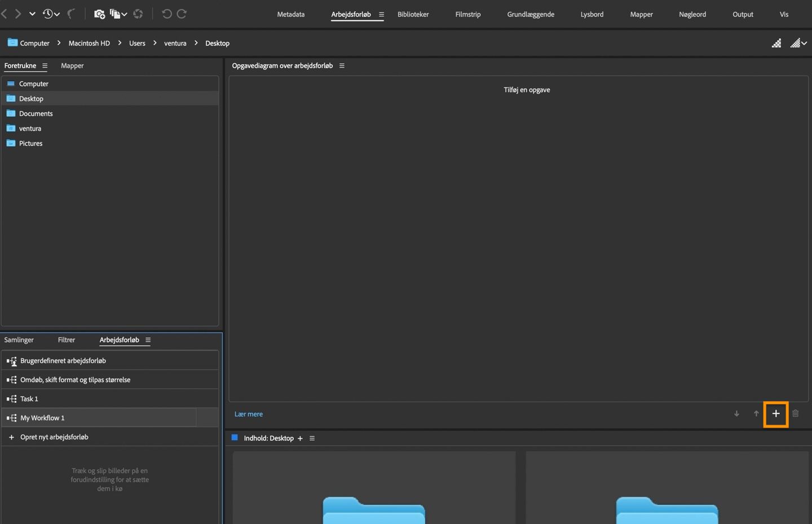Expand chevron after ventura in path bar
812x524 pixels.
[x=196, y=43]
